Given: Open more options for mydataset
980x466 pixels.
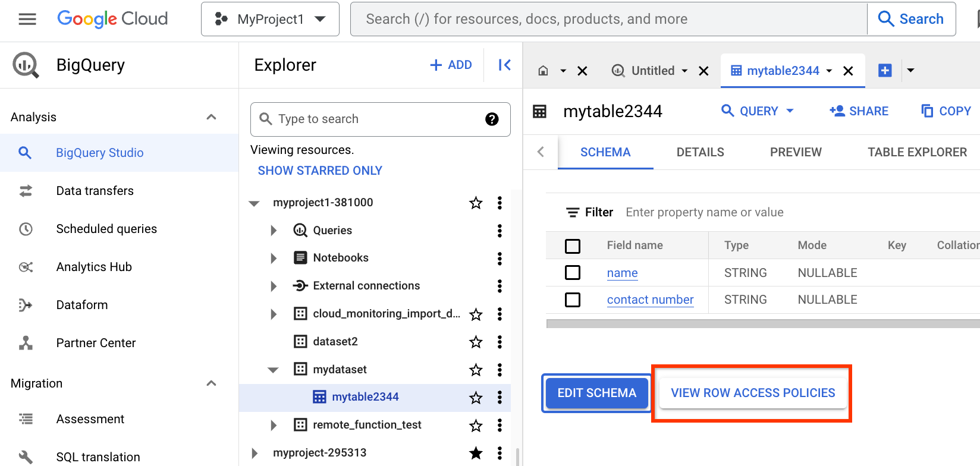Looking at the screenshot, I should tap(500, 370).
